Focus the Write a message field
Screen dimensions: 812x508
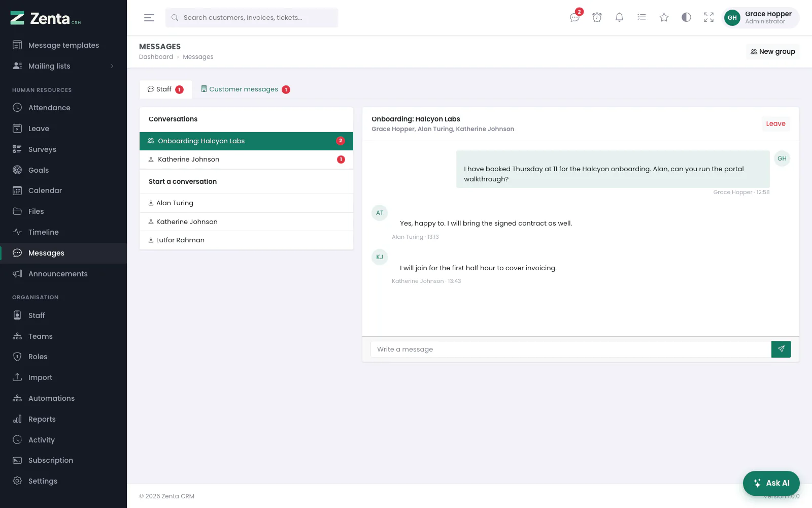(x=571, y=349)
